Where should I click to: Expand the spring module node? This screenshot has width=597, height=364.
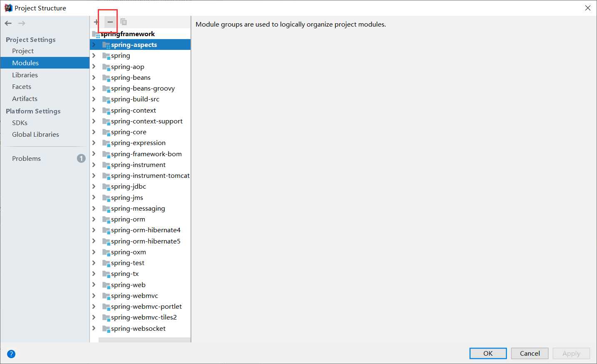94,55
